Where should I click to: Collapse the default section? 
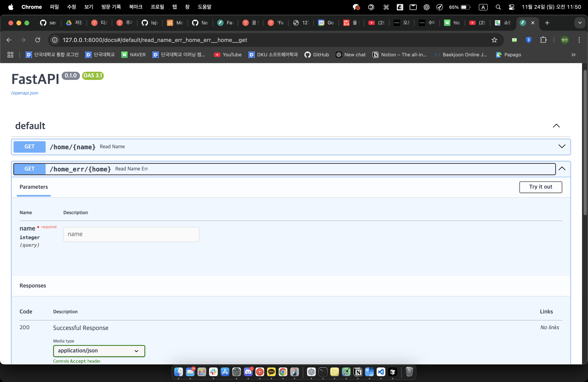click(x=556, y=126)
